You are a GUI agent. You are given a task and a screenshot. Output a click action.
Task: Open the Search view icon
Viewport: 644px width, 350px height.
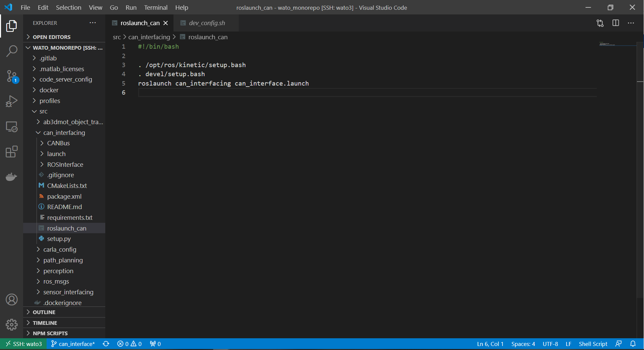click(x=11, y=51)
